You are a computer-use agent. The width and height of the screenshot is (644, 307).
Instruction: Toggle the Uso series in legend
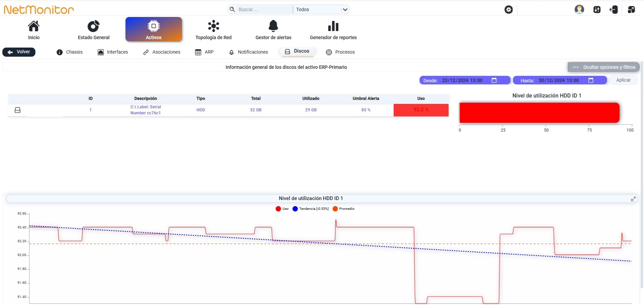pyautogui.click(x=282, y=209)
